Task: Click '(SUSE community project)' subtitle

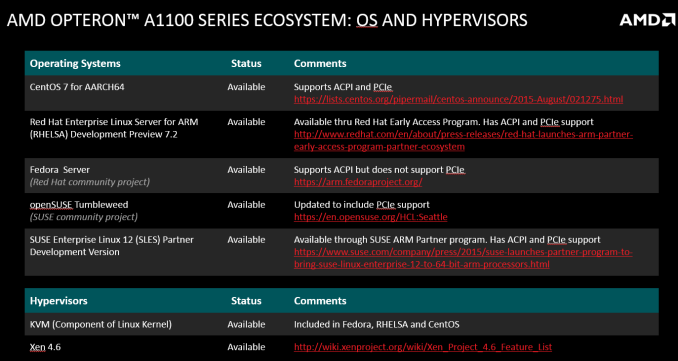Action: (84, 217)
